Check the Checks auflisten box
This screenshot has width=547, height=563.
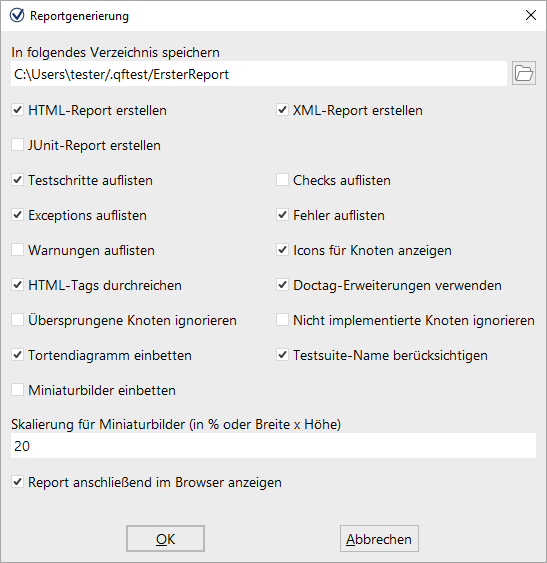point(282,180)
